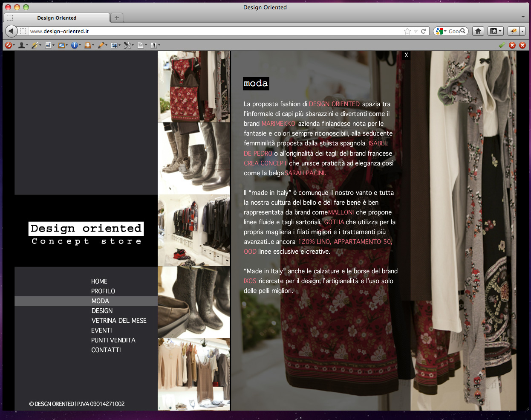Click the Design oriented Concept store logo
The image size is (531, 420).
pos(86,234)
